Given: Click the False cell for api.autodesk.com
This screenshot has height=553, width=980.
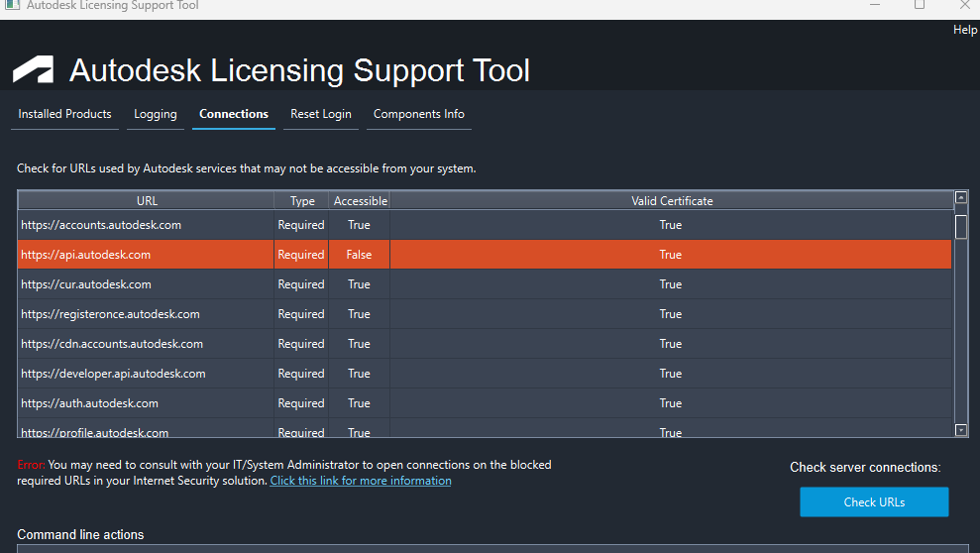Looking at the screenshot, I should point(360,255).
